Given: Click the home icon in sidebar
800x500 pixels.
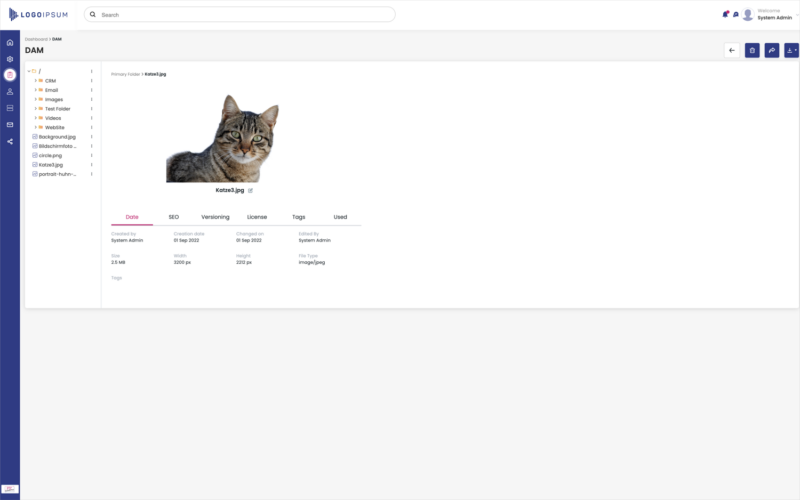Looking at the screenshot, I should tap(10, 42).
